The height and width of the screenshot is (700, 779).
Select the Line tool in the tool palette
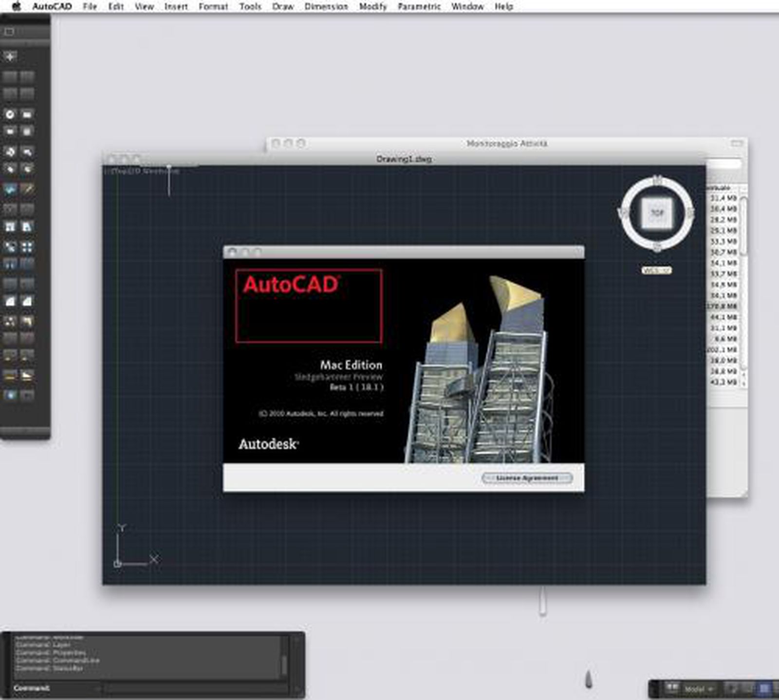pyautogui.click(x=9, y=76)
